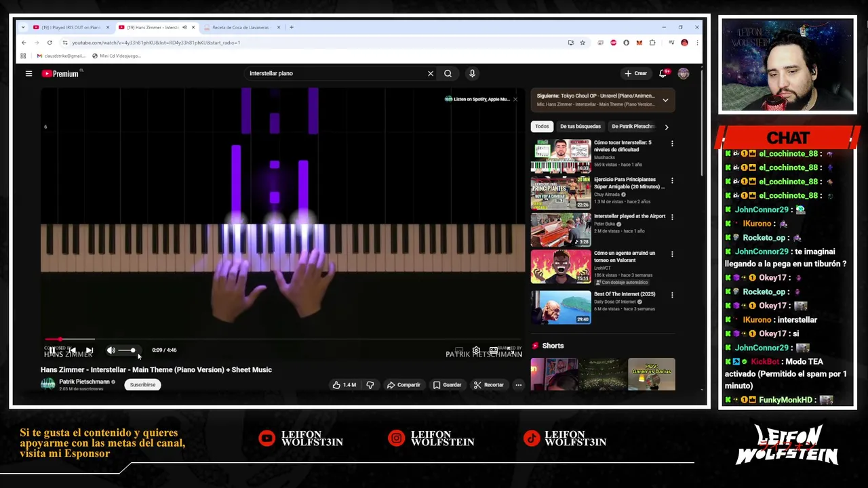Select the Todos filter chip
This screenshot has width=868, height=488.
pos(542,126)
